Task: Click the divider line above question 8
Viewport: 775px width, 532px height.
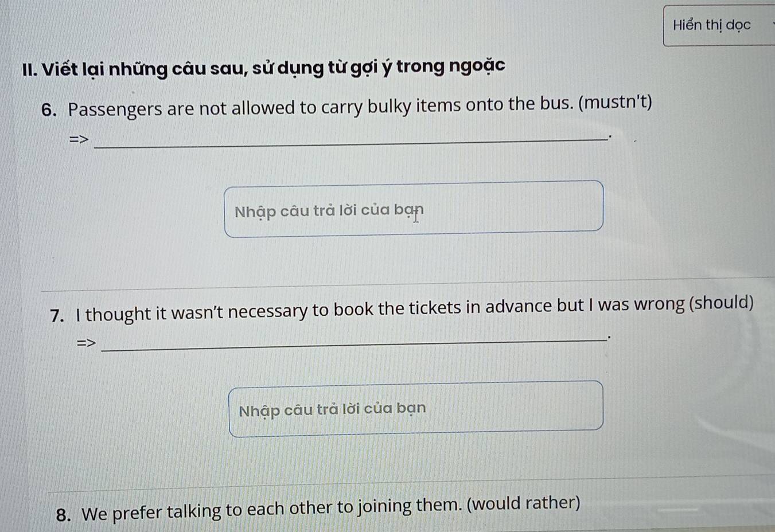Action: pyautogui.click(x=411, y=483)
